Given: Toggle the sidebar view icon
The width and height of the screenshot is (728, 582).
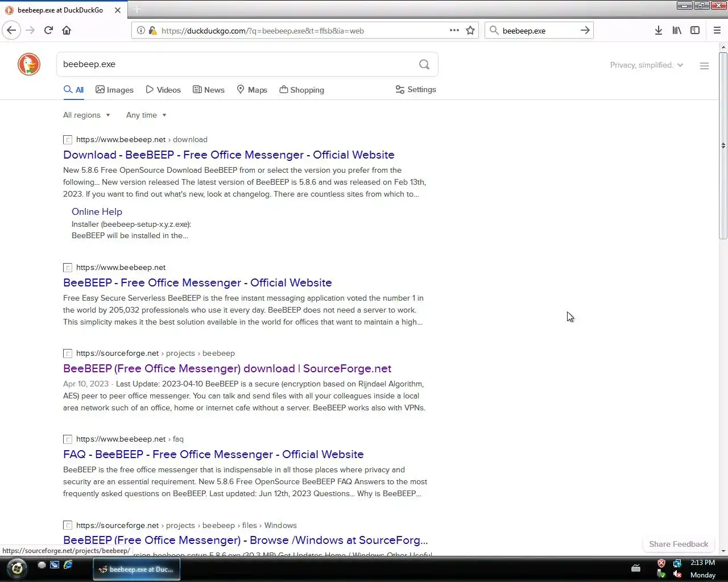Looking at the screenshot, I should (x=695, y=30).
